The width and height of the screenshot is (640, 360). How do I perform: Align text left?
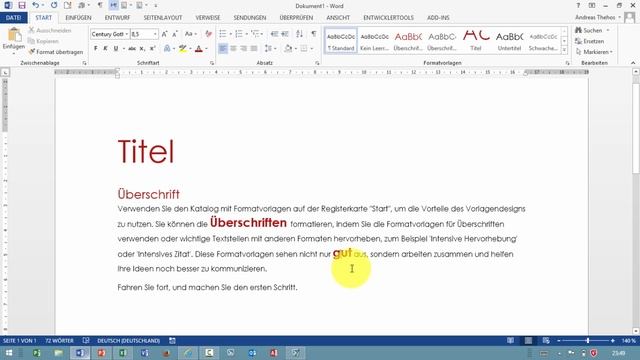pyautogui.click(x=223, y=49)
